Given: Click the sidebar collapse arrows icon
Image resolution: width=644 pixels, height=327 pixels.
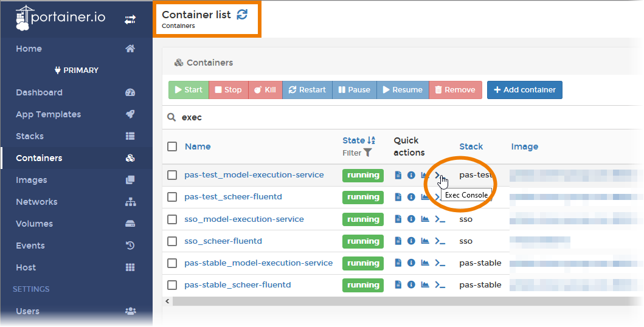Looking at the screenshot, I should coord(130,19).
